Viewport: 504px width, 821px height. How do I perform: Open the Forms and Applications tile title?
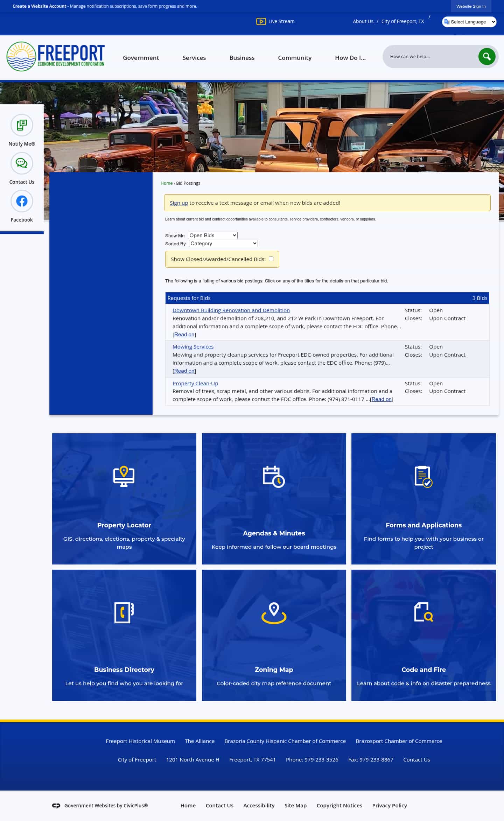[423, 525]
